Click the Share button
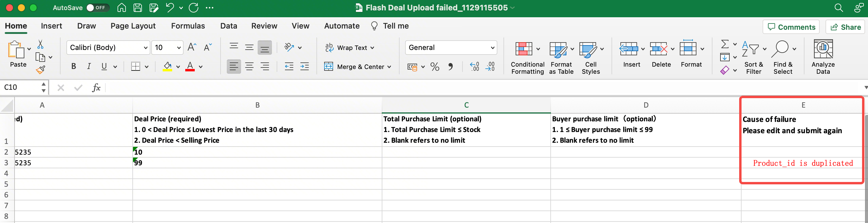Viewport: 868px width, 223px height. [846, 27]
